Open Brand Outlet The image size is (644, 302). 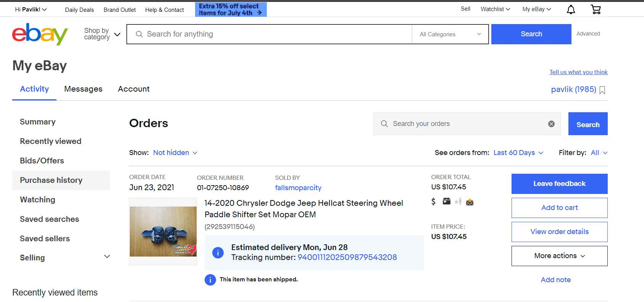pos(119,10)
